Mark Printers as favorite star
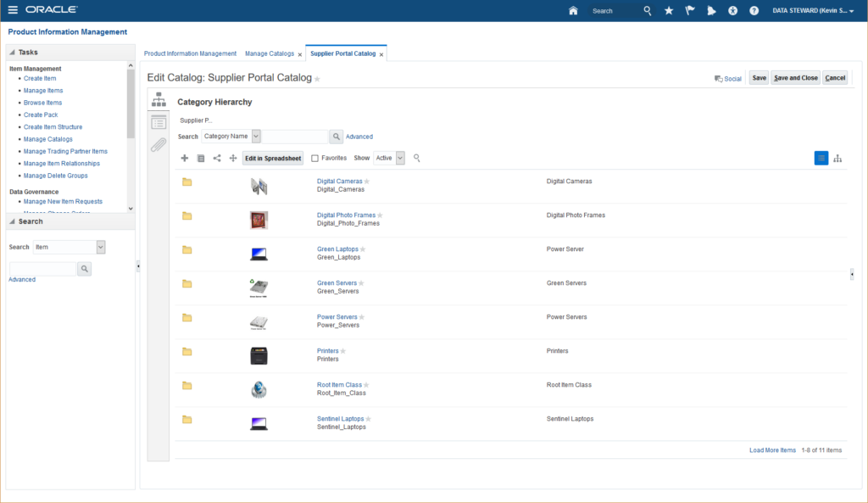Screen dimensions: 868x503 point(343,350)
